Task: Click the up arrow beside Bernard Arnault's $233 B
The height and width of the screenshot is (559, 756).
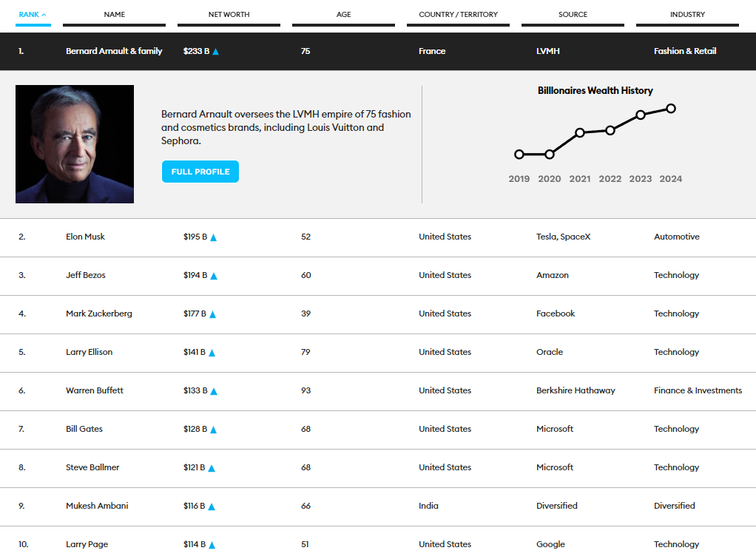Action: [x=215, y=52]
